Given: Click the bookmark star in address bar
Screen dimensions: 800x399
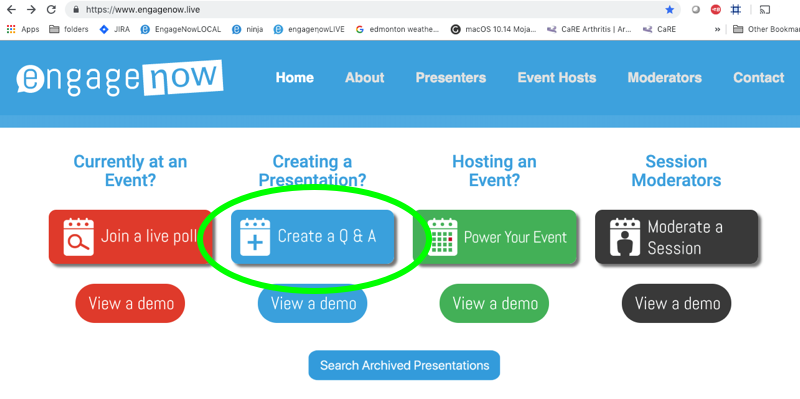Looking at the screenshot, I should click(669, 10).
